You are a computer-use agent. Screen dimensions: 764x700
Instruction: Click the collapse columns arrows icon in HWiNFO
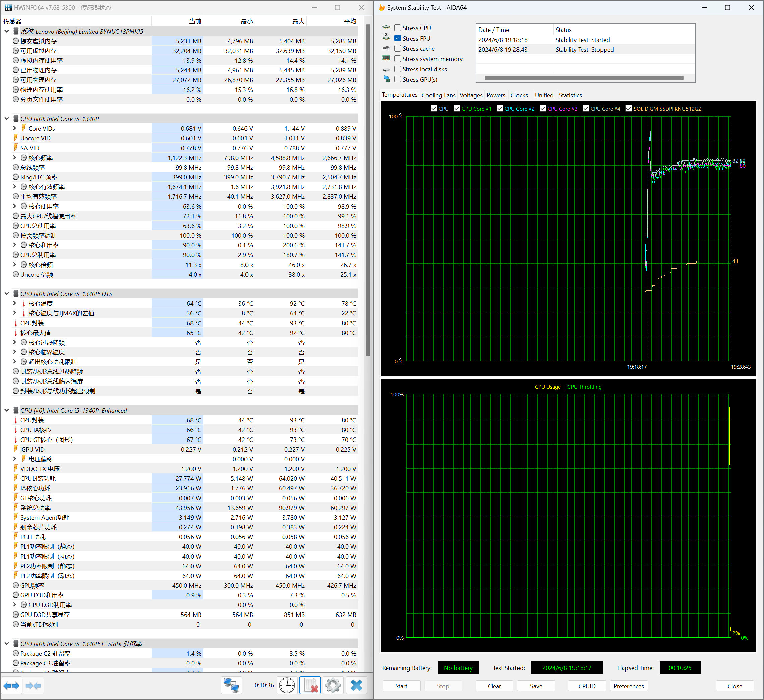[x=33, y=686]
